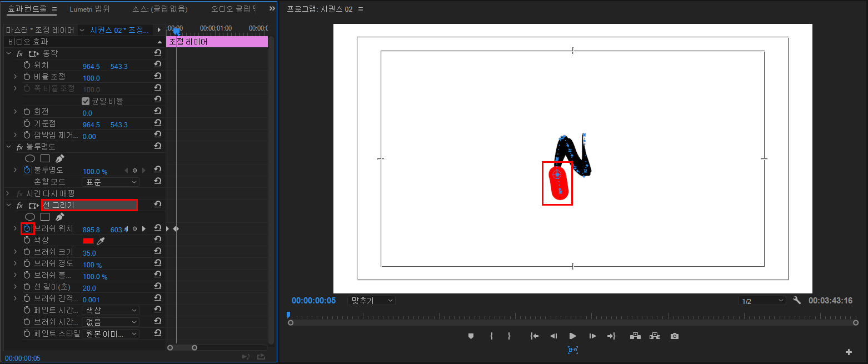This screenshot has height=364, width=868.
Task: Click the Mark In bracket button
Action: click(491, 336)
